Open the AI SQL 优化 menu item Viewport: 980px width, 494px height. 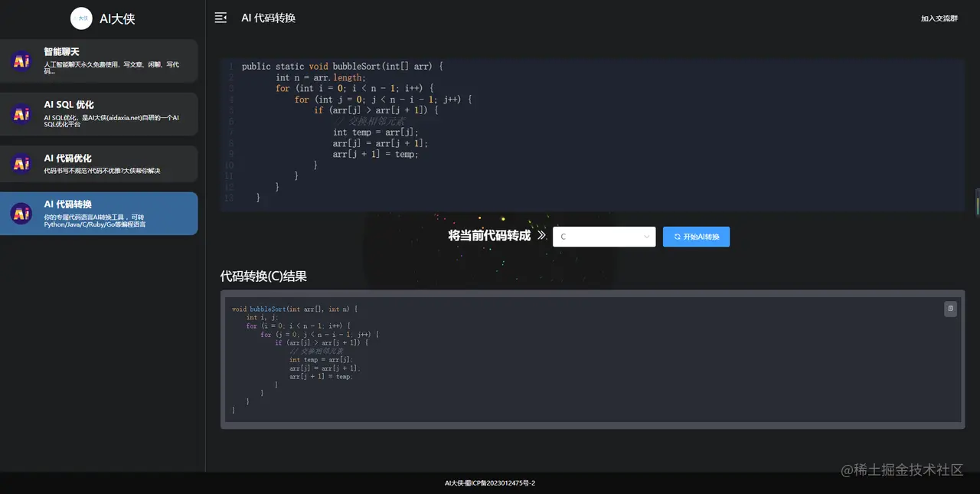[99, 114]
